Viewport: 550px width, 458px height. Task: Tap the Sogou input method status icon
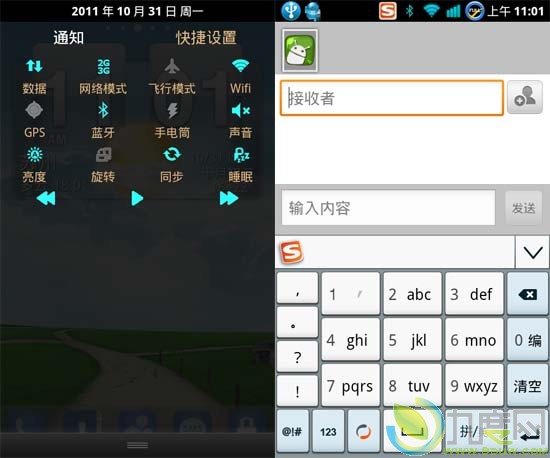[x=388, y=11]
